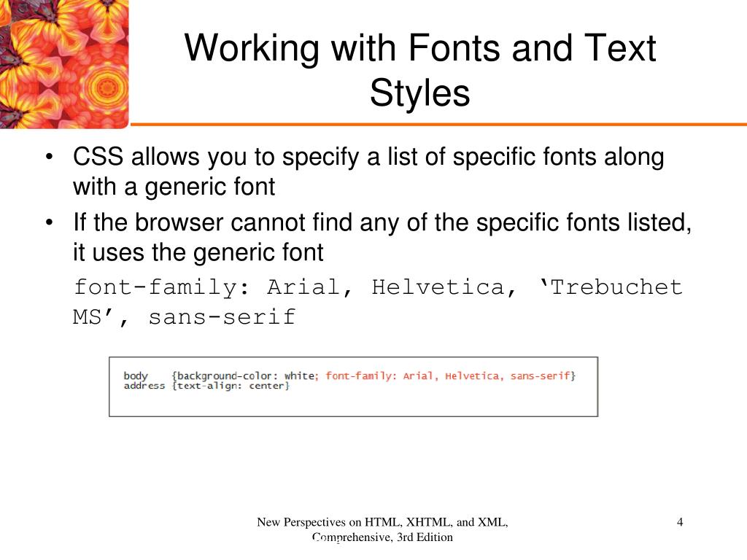747x560 pixels.
Task: Click the kaleidoscope flower image
Action: click(64, 64)
